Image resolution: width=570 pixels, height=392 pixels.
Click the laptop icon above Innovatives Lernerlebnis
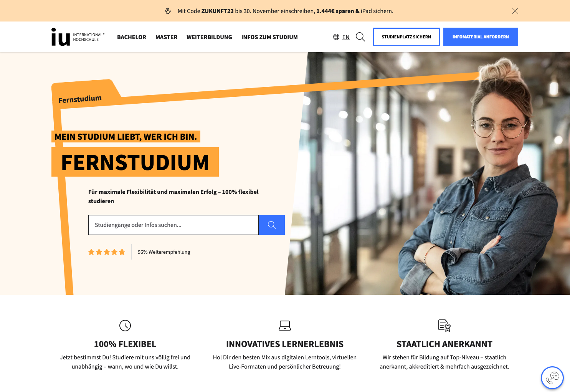(x=285, y=326)
